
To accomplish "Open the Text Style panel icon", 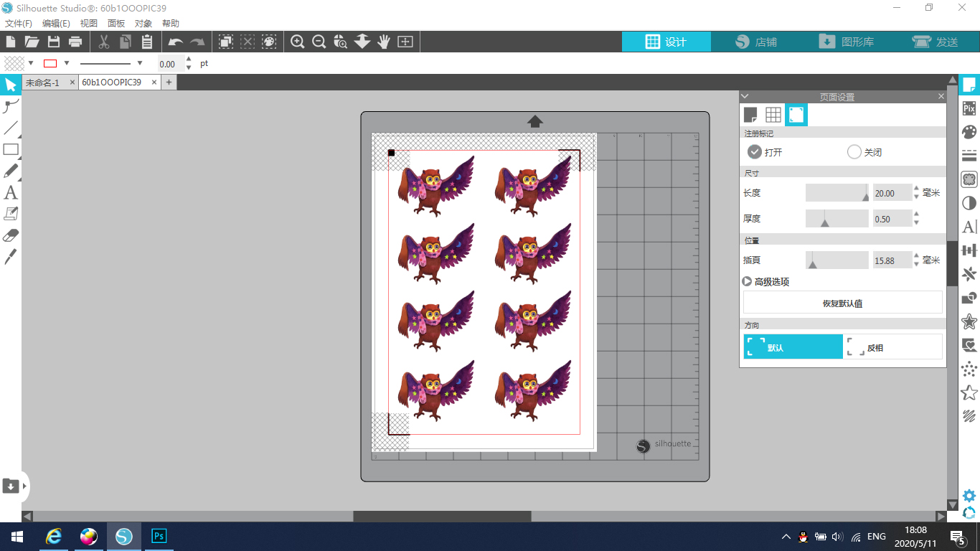I will 969,227.
